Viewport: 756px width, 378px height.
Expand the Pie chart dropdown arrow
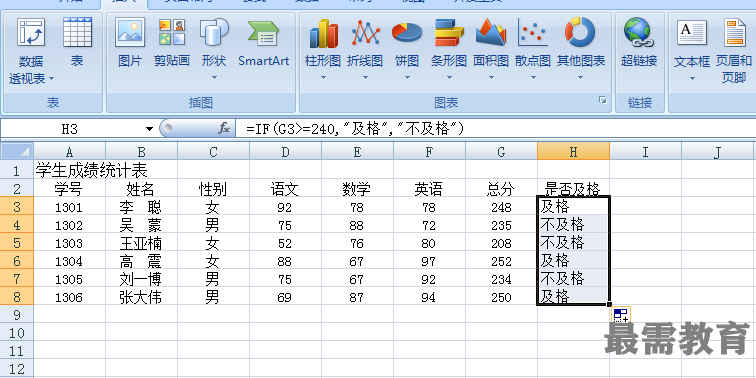coord(407,78)
